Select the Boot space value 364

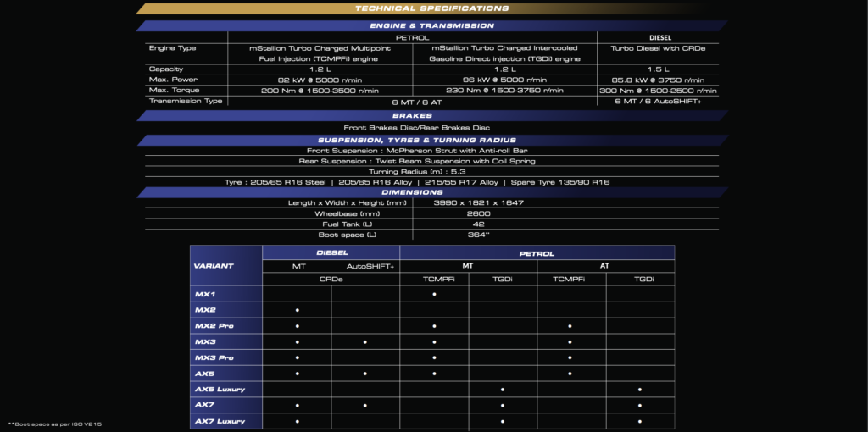480,234
